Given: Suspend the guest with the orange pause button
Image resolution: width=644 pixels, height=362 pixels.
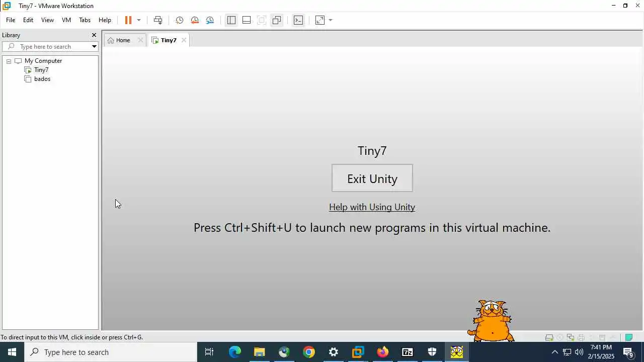Looking at the screenshot, I should click(x=128, y=20).
